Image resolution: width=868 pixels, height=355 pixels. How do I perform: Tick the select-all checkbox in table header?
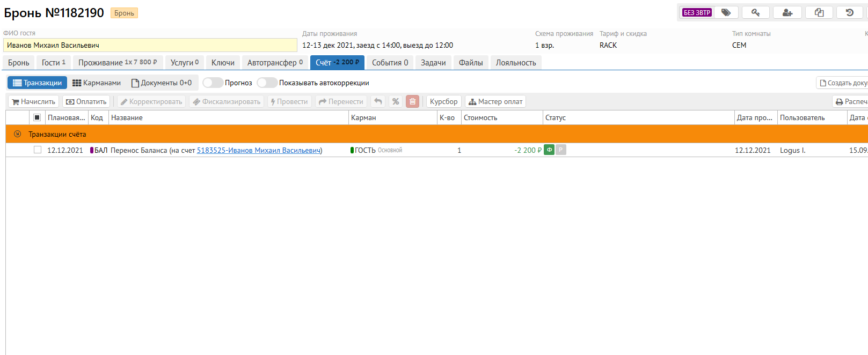[x=37, y=117]
